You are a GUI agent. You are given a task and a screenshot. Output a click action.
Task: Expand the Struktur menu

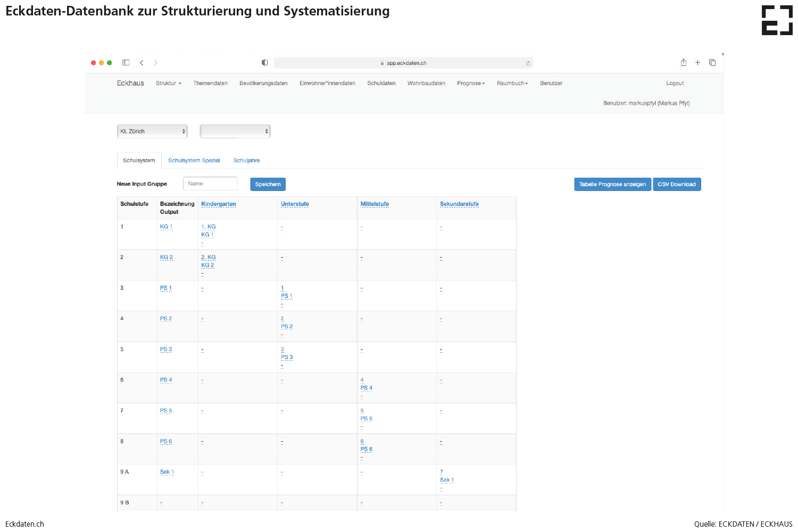(x=168, y=84)
